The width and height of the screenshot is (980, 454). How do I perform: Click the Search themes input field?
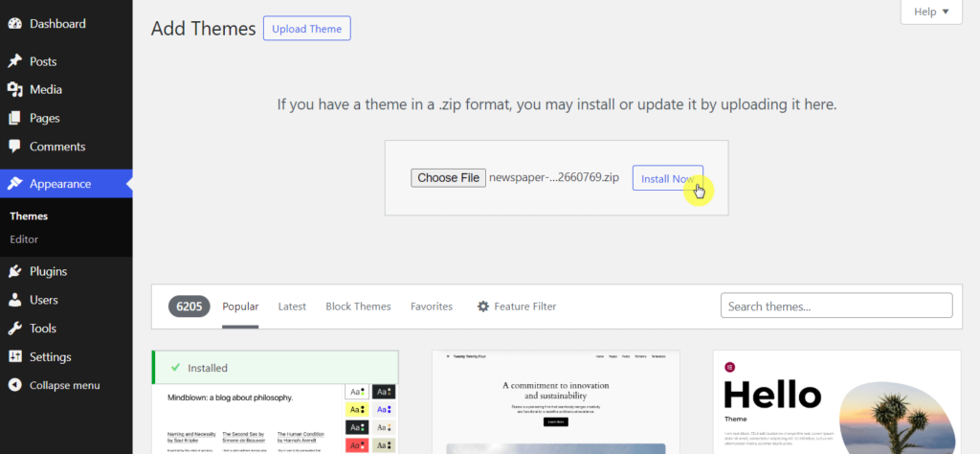(836, 306)
